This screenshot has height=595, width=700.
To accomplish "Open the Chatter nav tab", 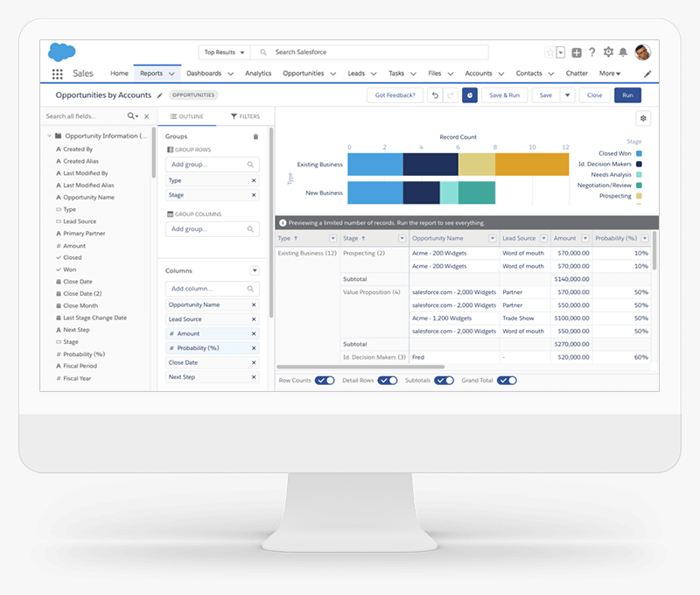I will 577,73.
